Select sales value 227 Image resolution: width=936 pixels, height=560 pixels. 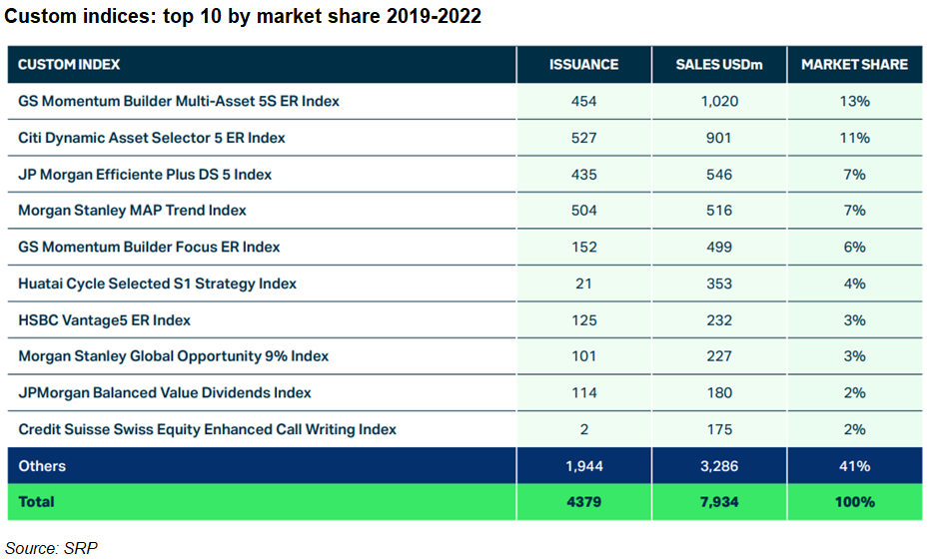pyautogui.click(x=718, y=356)
